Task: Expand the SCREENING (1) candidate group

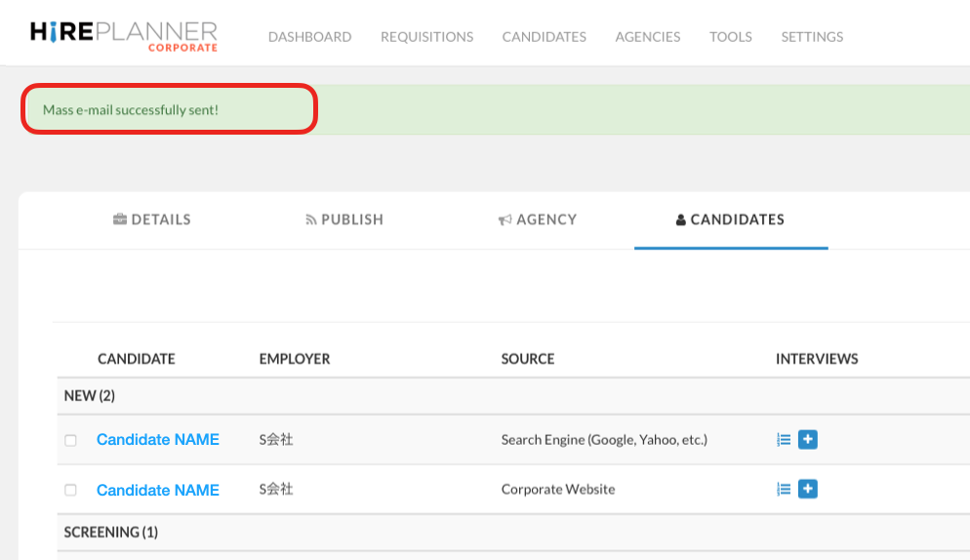Action: [110, 533]
